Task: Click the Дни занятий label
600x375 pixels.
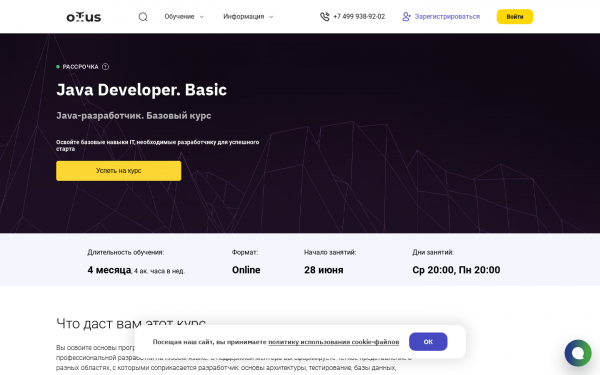Action: click(x=433, y=252)
